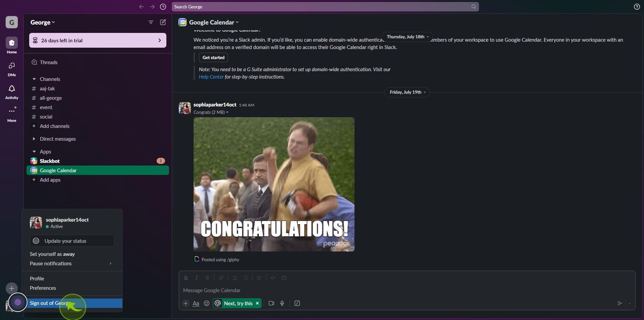
Task: Open the Activity bell
Action: click(12, 92)
